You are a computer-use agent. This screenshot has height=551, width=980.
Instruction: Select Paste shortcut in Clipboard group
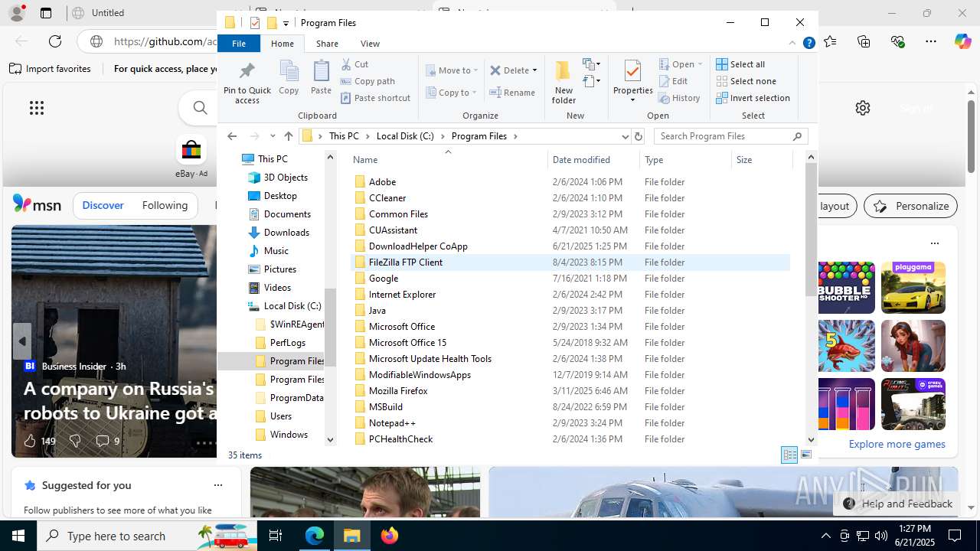375,98
